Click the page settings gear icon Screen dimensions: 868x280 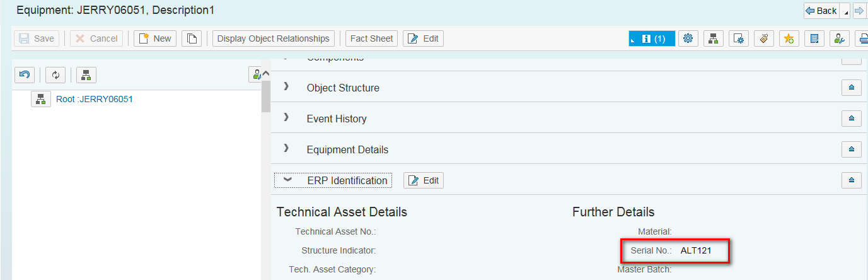(x=738, y=38)
